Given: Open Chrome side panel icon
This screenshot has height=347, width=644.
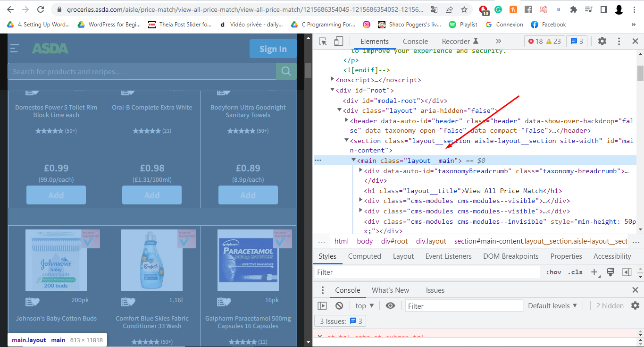Looking at the screenshot, I should (x=604, y=9).
